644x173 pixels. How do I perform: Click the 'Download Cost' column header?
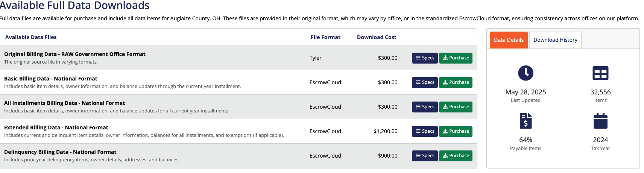click(x=377, y=37)
